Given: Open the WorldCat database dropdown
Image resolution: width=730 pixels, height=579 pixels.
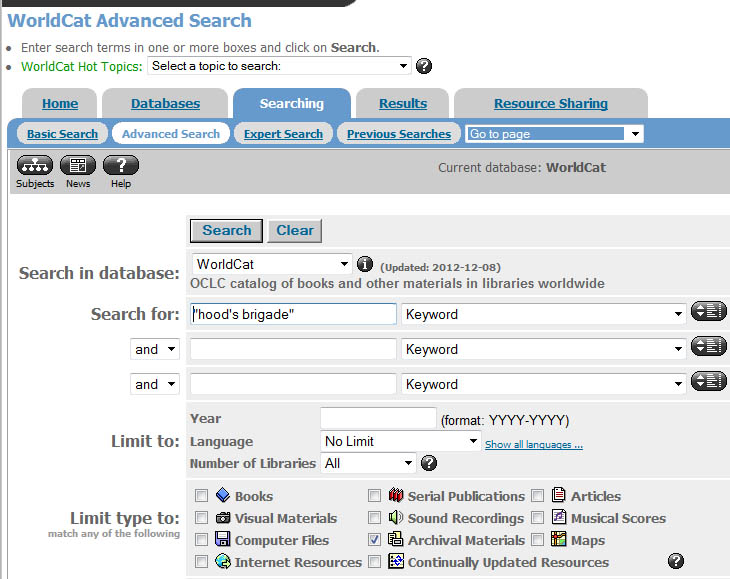Looking at the screenshot, I should coord(272,264).
